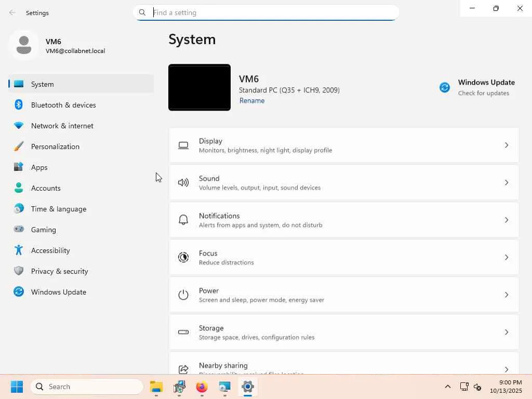Click the Network wifi icon in sidebar

(19, 125)
